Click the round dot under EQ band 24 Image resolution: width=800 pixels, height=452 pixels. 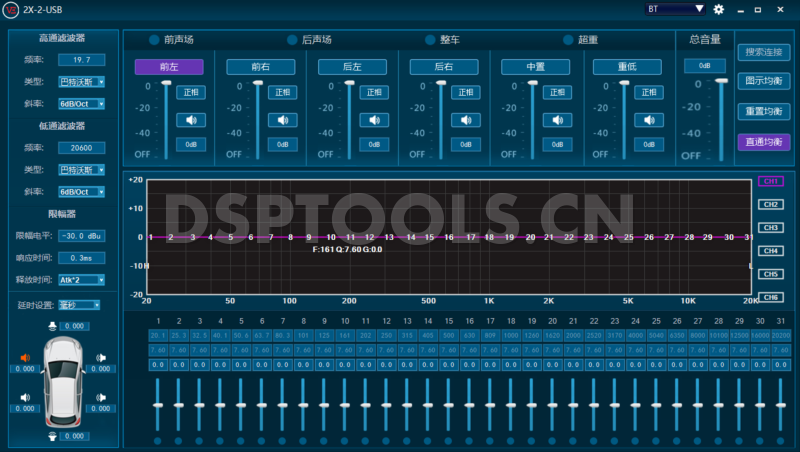pos(635,441)
